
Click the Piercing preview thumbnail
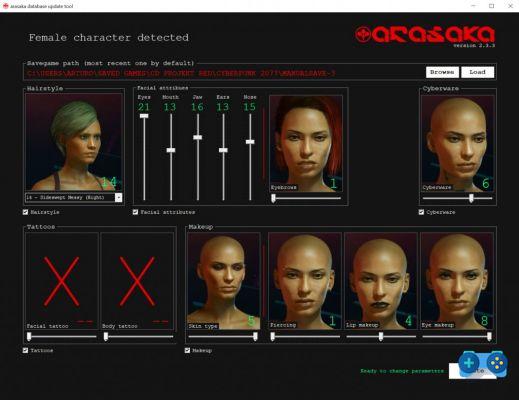(305, 281)
